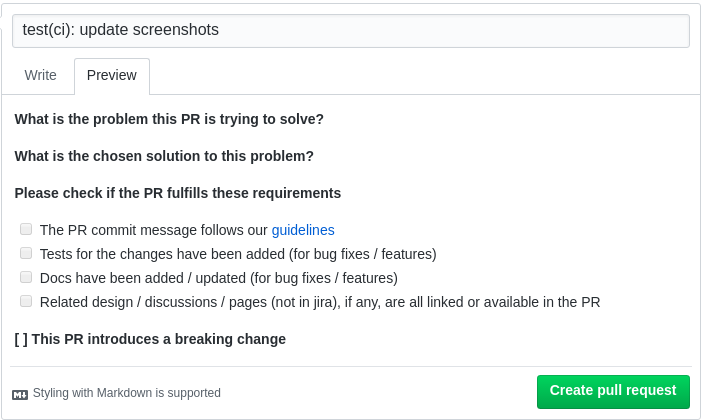The image size is (701, 420).
Task: Click the 'What is the problem' heading
Action: (169, 119)
